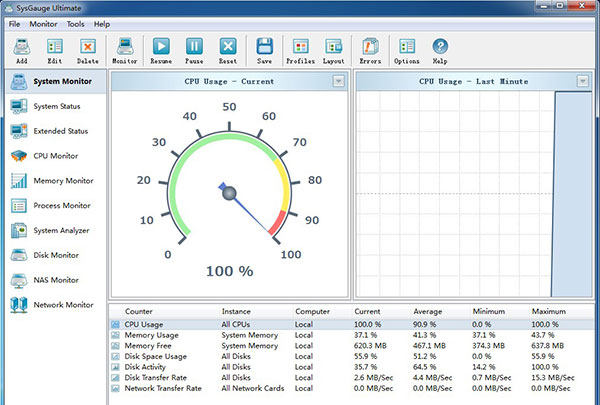Save the report using Save icon
Image resolution: width=600 pixels, height=405 pixels.
(264, 46)
